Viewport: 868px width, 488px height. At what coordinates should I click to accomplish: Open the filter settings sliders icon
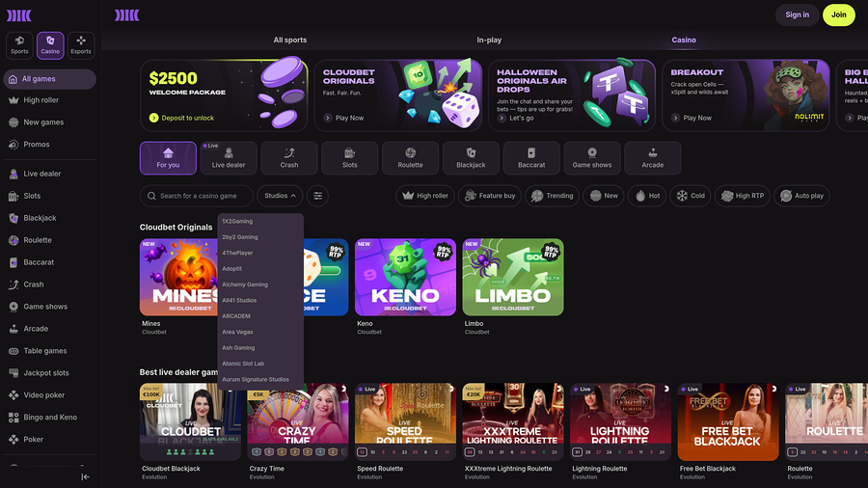coord(317,196)
